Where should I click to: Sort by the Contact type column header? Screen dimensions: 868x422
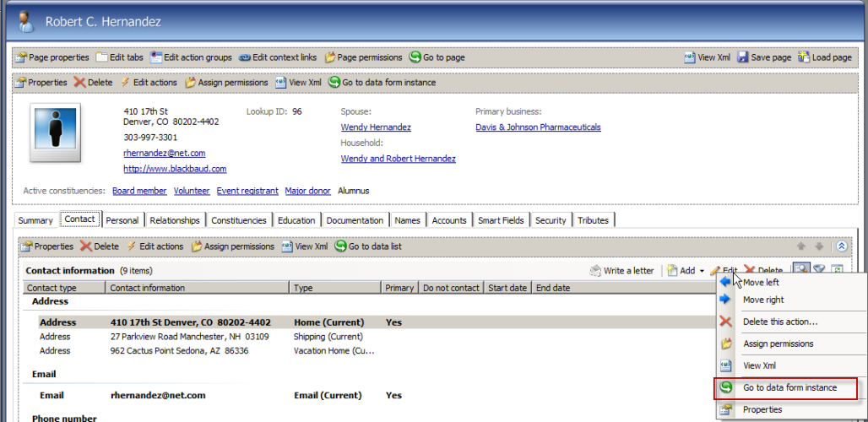point(52,288)
